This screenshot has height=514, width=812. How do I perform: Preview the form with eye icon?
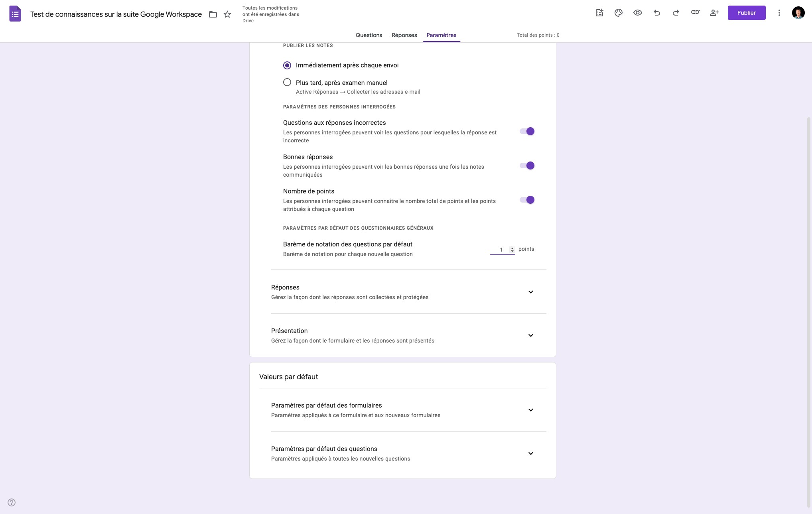[638, 13]
